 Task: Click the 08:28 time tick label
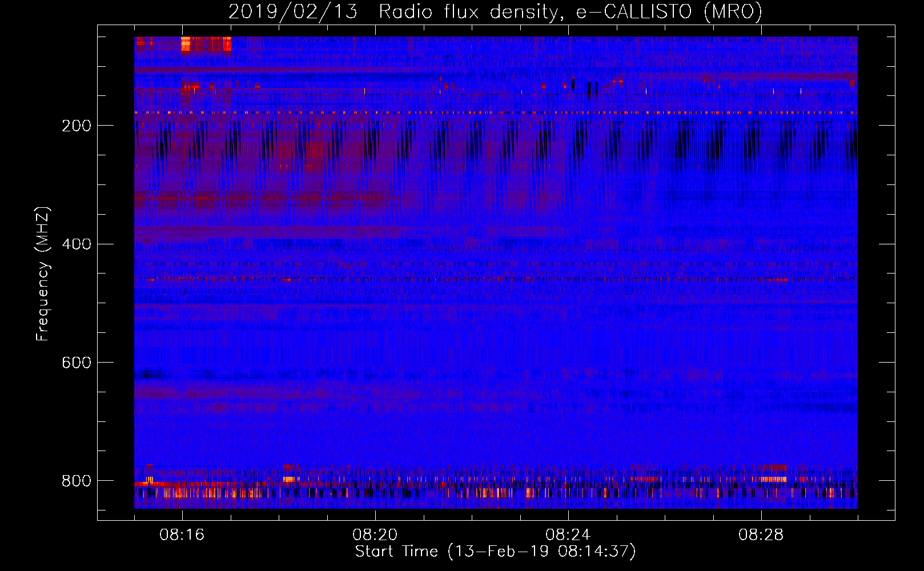point(761,535)
